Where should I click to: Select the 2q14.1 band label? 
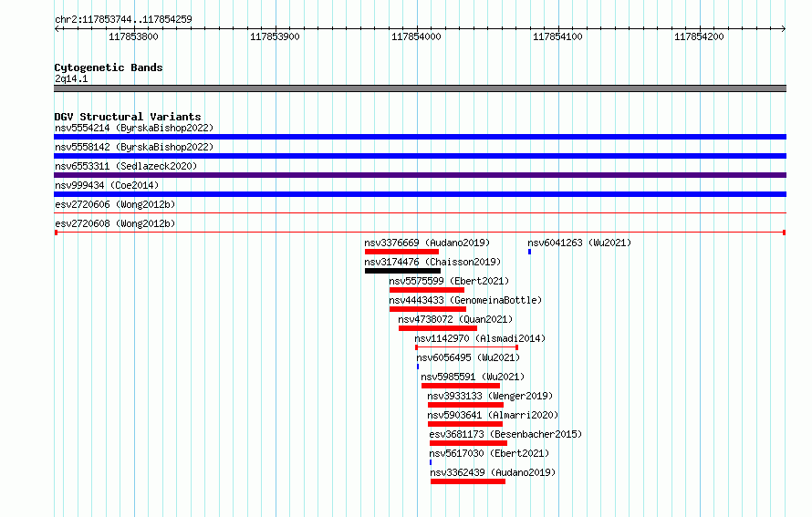71,78
